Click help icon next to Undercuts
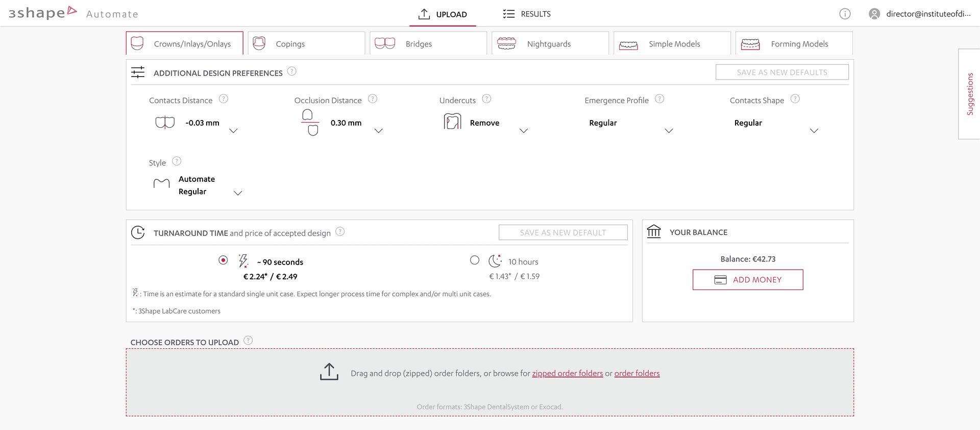Image resolution: width=980 pixels, height=430 pixels. pyautogui.click(x=486, y=99)
